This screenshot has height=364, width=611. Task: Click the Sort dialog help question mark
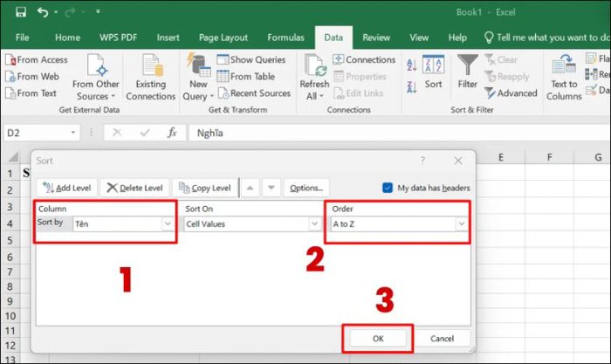tap(422, 161)
